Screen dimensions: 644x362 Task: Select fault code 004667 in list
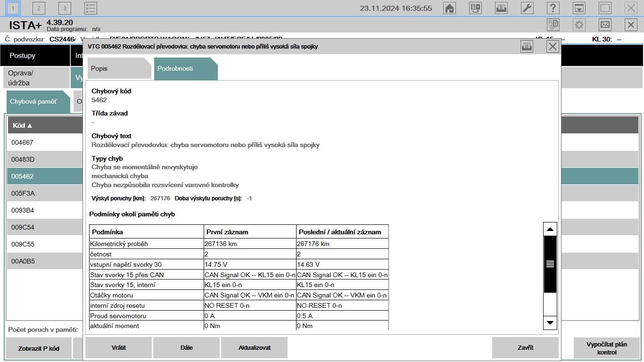(x=23, y=142)
